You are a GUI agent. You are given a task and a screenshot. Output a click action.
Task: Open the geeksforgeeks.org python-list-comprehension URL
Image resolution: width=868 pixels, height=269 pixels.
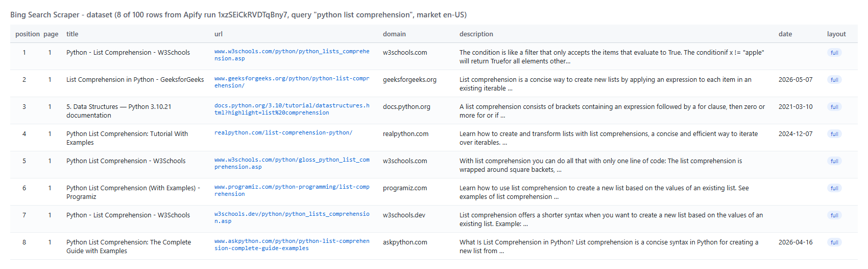coord(292,82)
